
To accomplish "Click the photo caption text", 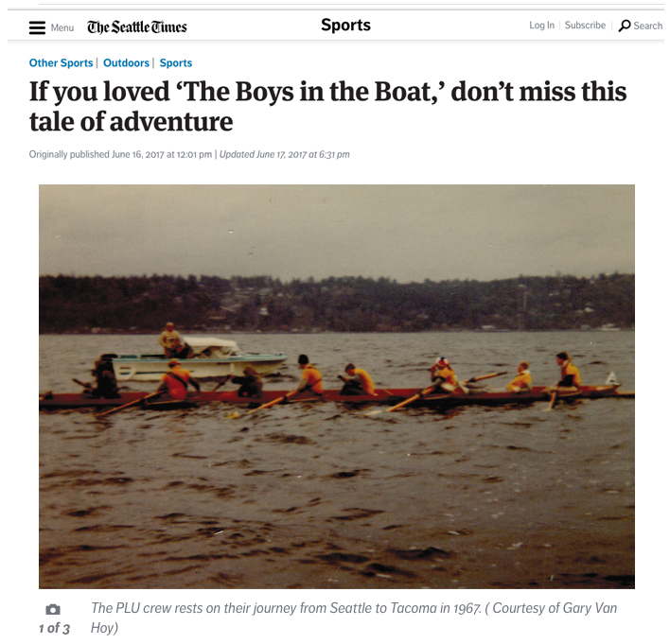I will click(354, 618).
